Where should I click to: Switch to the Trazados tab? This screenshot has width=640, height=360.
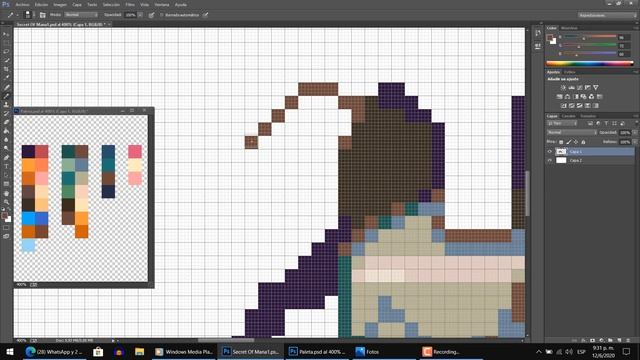click(588, 116)
